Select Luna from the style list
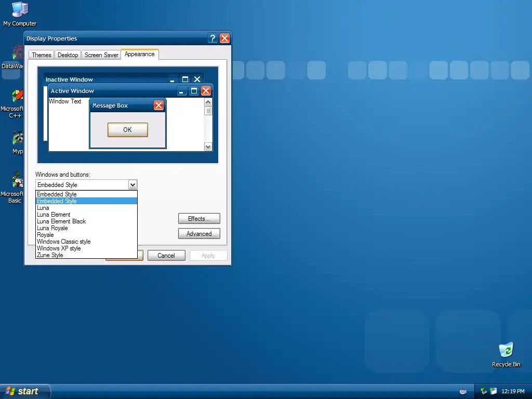The height and width of the screenshot is (399, 532). [x=86, y=208]
